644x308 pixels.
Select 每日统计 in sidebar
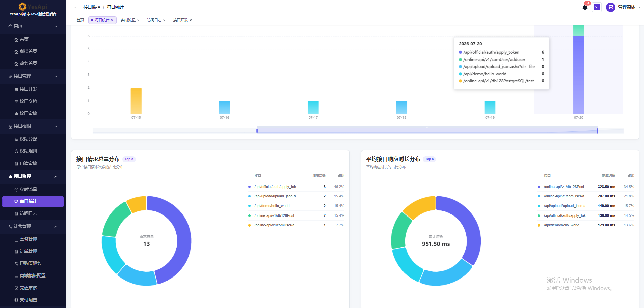point(33,202)
